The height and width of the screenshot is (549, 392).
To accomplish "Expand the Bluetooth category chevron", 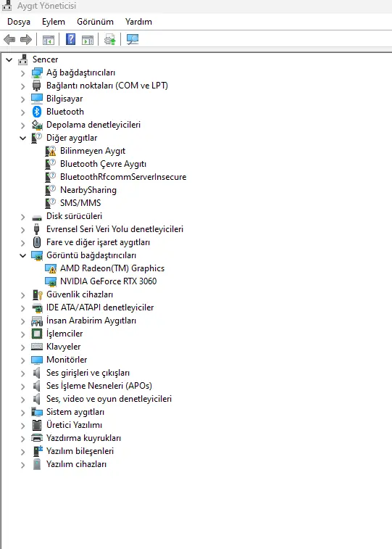I will [22, 112].
